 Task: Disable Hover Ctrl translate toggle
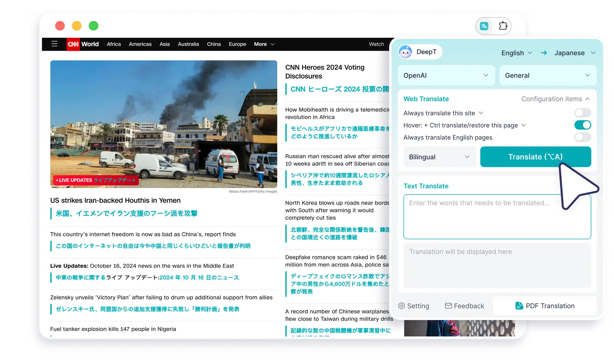582,125
